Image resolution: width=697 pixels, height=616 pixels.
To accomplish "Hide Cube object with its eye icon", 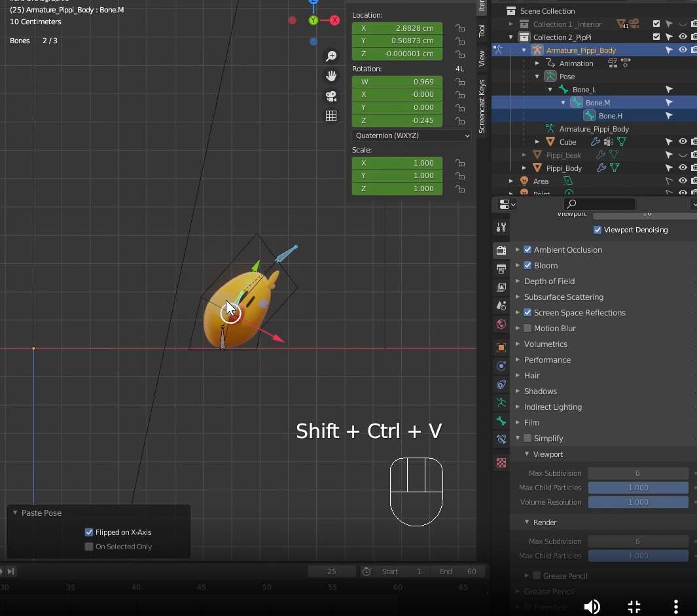I will (683, 141).
